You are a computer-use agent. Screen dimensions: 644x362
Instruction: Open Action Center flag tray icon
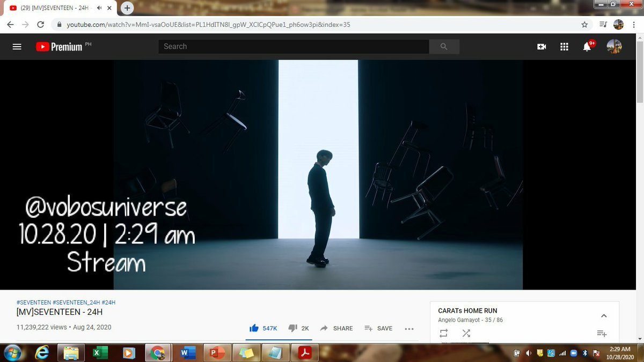click(x=596, y=353)
